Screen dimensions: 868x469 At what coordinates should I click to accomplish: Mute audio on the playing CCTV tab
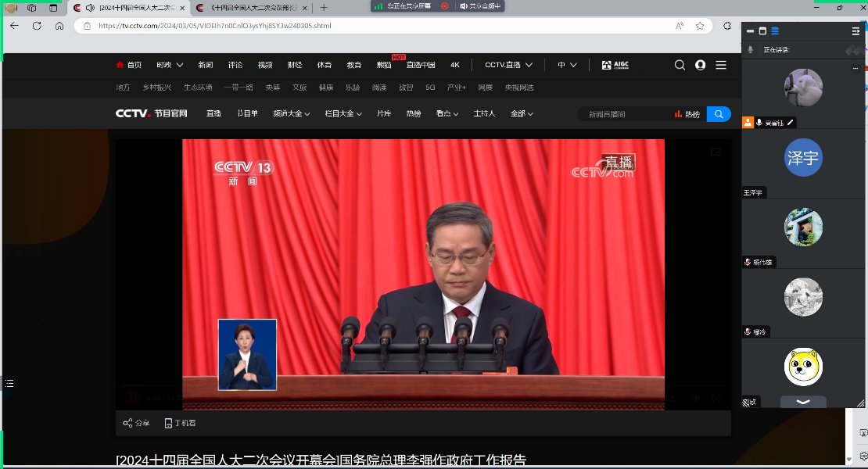pyautogui.click(x=90, y=8)
